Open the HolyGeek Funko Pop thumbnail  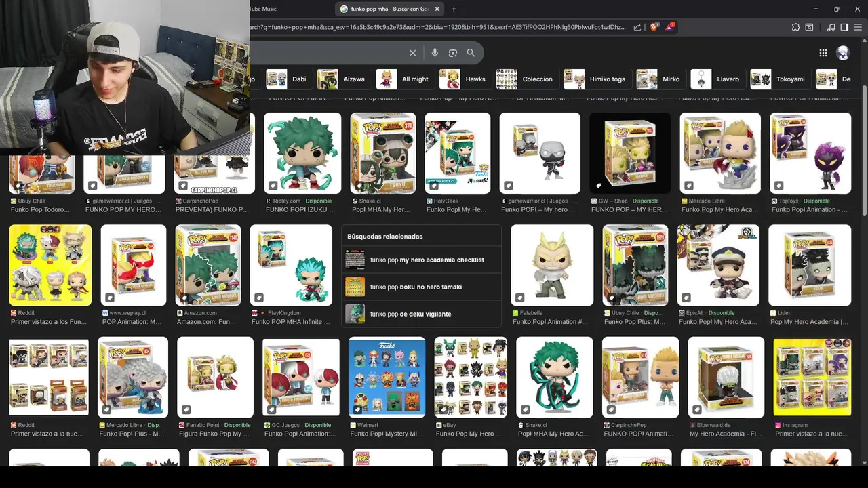point(458,153)
